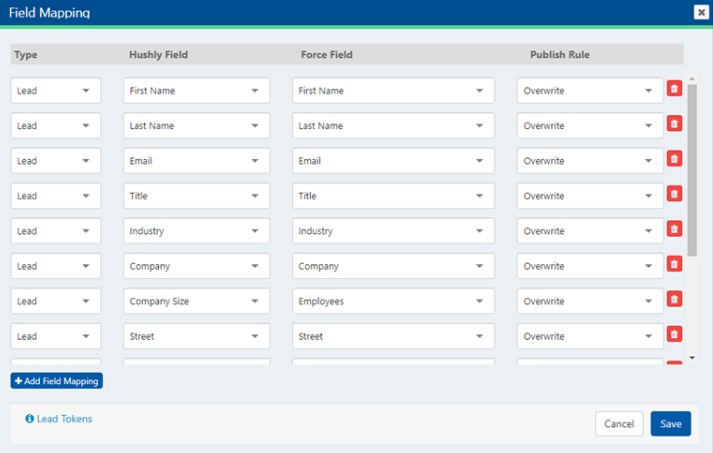Image resolution: width=713 pixels, height=453 pixels.
Task: Change Publish Rule for Title row
Action: (590, 196)
